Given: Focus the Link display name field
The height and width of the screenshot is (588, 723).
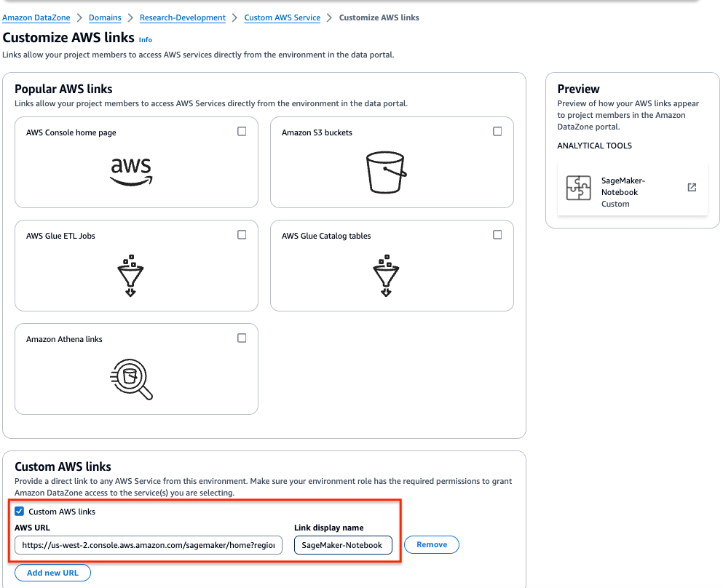Looking at the screenshot, I should (343, 545).
